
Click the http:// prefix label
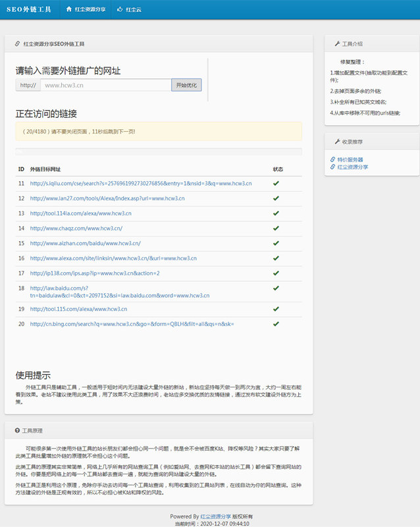click(x=28, y=85)
